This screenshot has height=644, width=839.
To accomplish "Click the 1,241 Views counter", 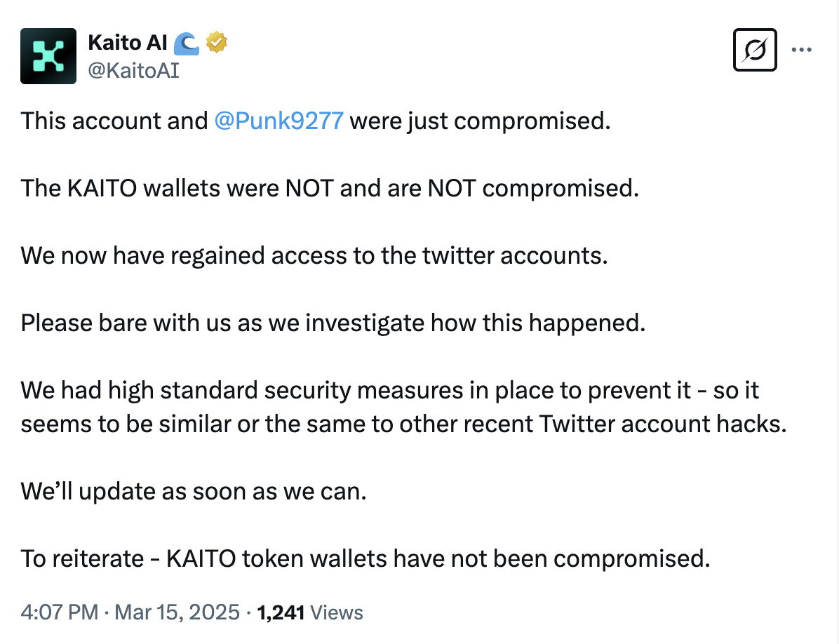I will pyautogui.click(x=281, y=612).
